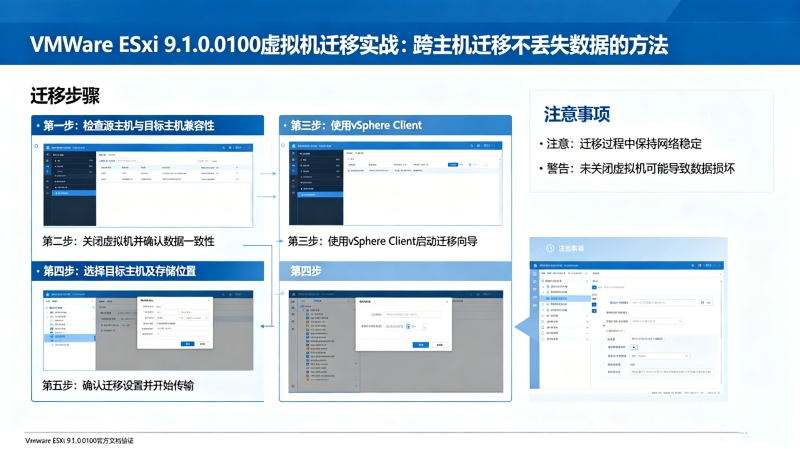800x449 pixels.
Task: Close the dialog in the 第四步 right screenshot
Action: click(x=447, y=302)
